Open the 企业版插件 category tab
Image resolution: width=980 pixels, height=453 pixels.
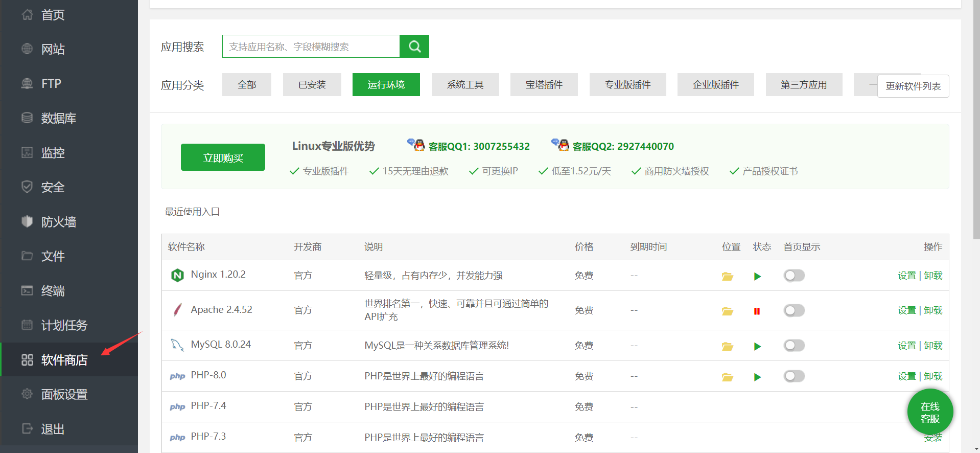pyautogui.click(x=716, y=84)
